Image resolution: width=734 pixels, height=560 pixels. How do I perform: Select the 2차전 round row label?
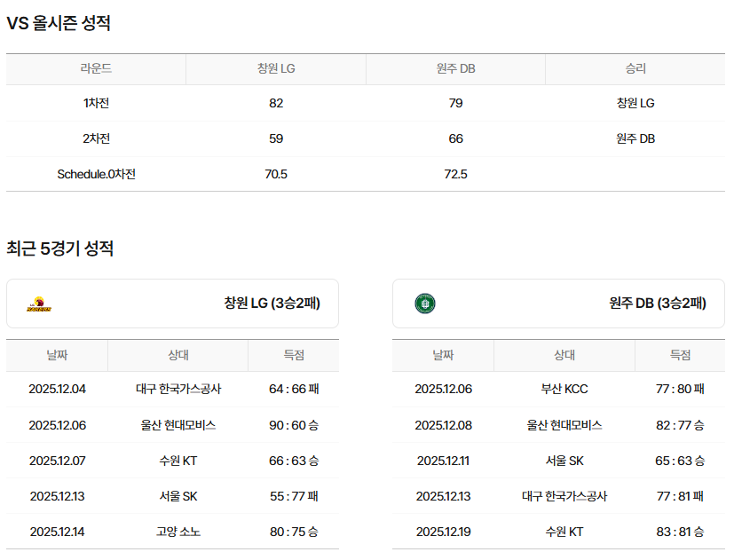(96, 138)
